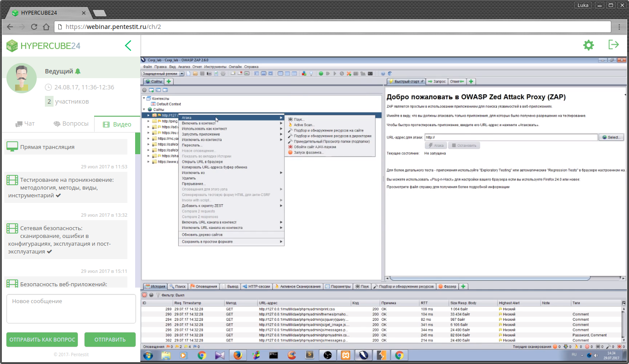Viewport: 629px width, 364px height.
Task: Click the green plus icon next to Сайты tab
Action: pos(169,82)
